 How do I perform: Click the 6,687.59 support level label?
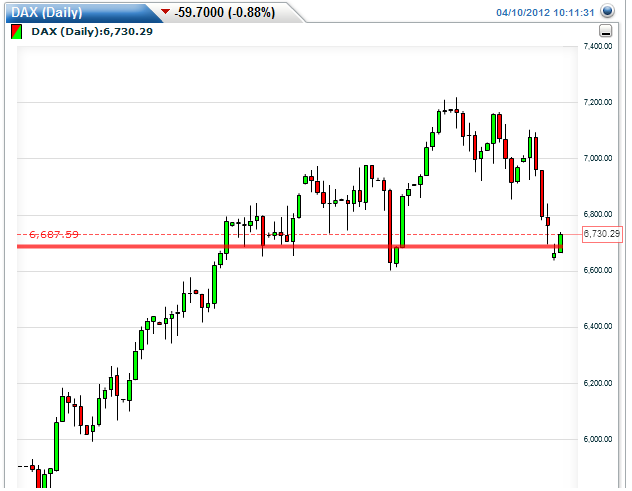(54, 235)
